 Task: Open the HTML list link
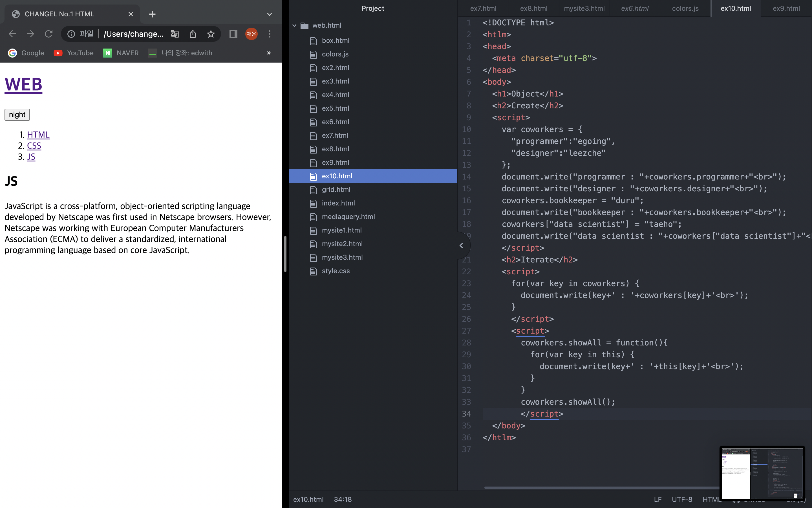pyautogui.click(x=38, y=135)
